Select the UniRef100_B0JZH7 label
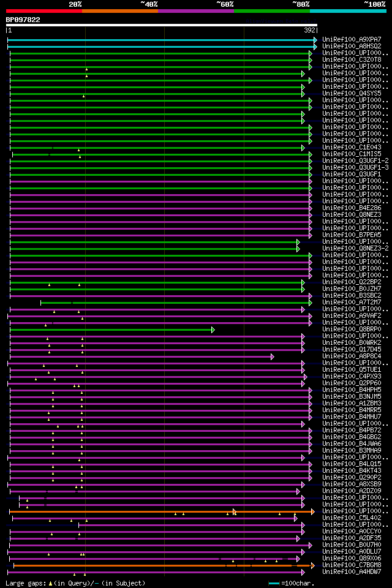The height and width of the screenshot is (588, 392). coord(352,288)
